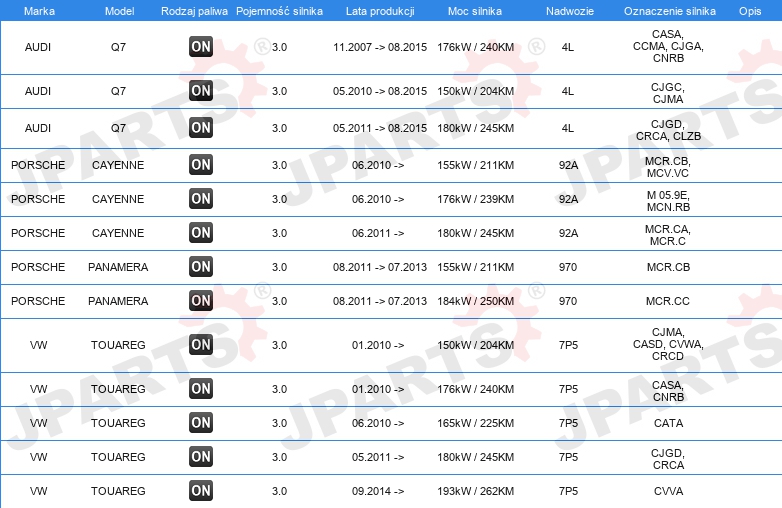Click the CVVA engine code cell

point(668,491)
